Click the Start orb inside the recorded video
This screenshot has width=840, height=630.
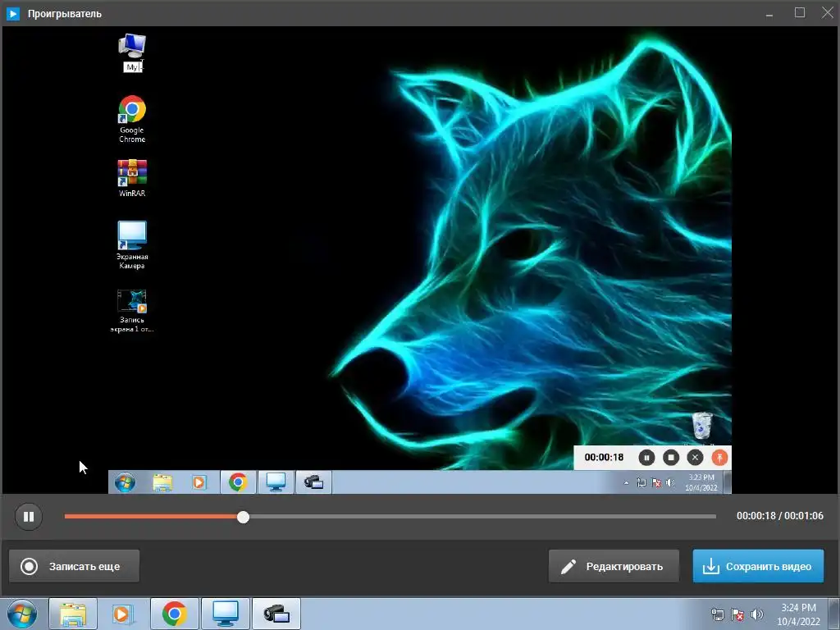125,482
